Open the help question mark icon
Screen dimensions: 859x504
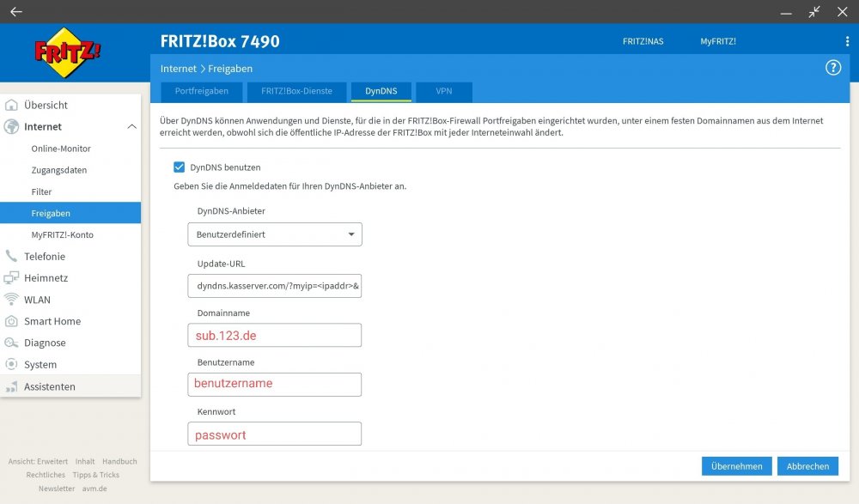[x=833, y=68]
